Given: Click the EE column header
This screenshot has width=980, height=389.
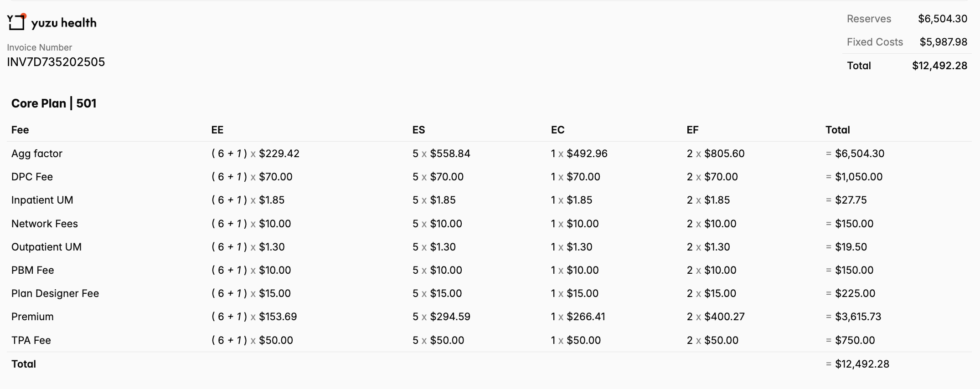Looking at the screenshot, I should [217, 130].
